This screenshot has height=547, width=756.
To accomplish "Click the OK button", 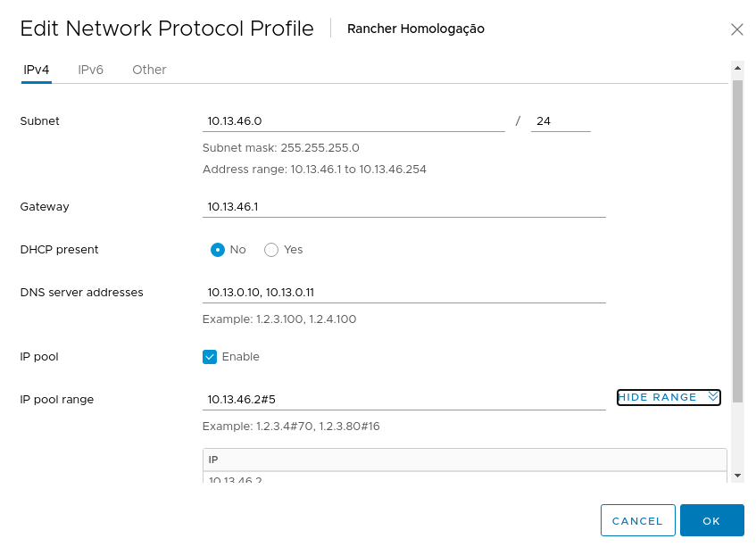I will (x=711, y=520).
